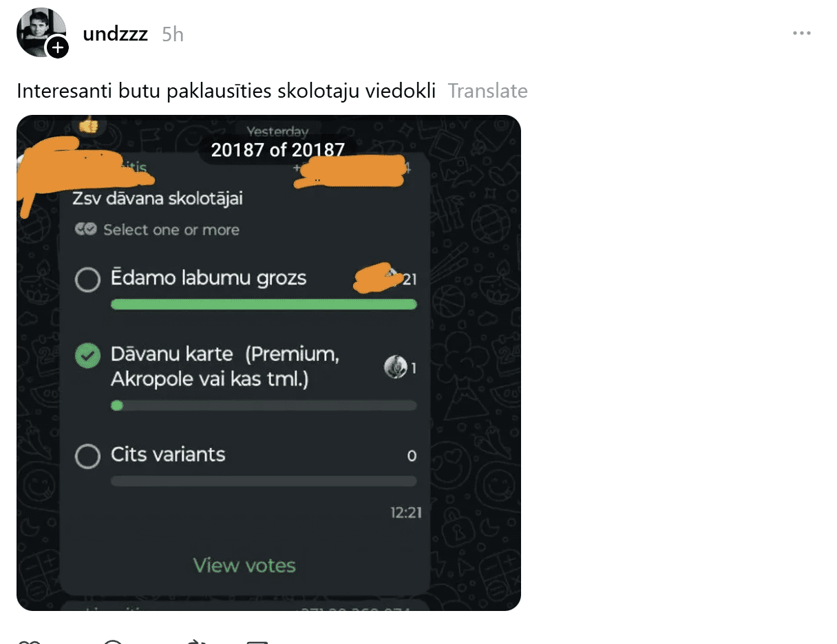Click View votes in the poll
This screenshot has height=644, width=837.
244,566
